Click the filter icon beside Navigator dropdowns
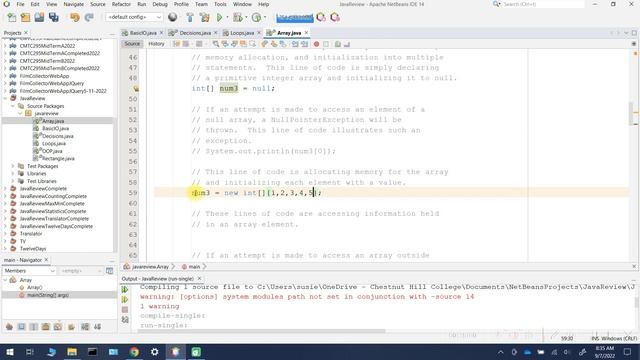The image size is (640, 360). coord(109,271)
